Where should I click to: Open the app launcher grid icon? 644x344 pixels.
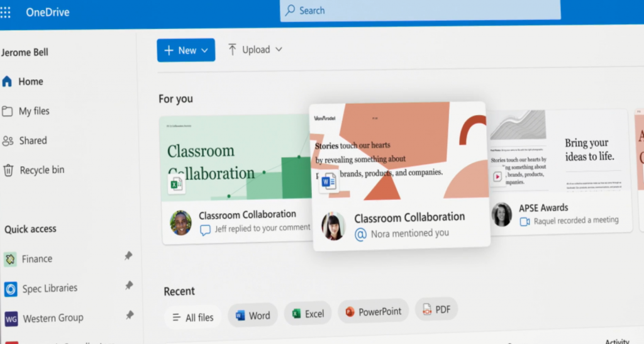point(5,13)
